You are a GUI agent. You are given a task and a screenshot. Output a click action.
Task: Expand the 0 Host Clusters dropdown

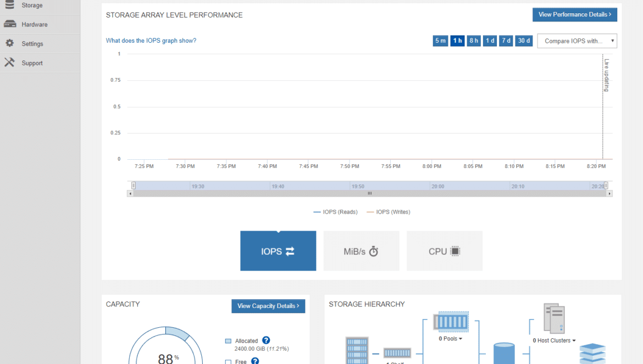(554, 340)
